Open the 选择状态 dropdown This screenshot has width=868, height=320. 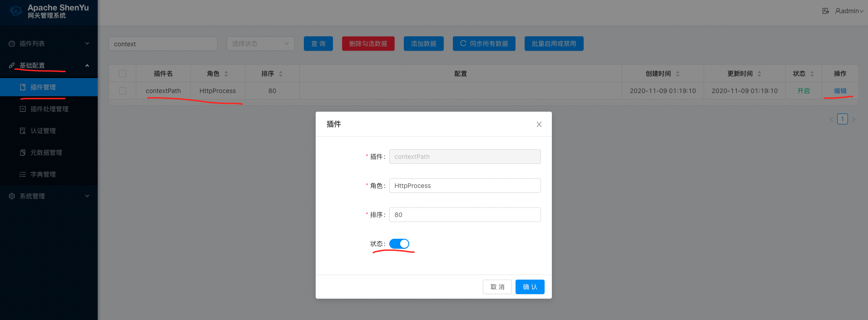(260, 44)
